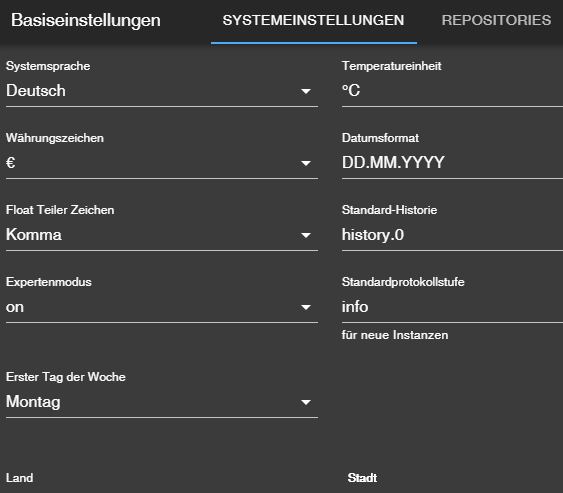Open the info Standardprotokollstufe selector
The width and height of the screenshot is (563, 493).
tap(452, 307)
